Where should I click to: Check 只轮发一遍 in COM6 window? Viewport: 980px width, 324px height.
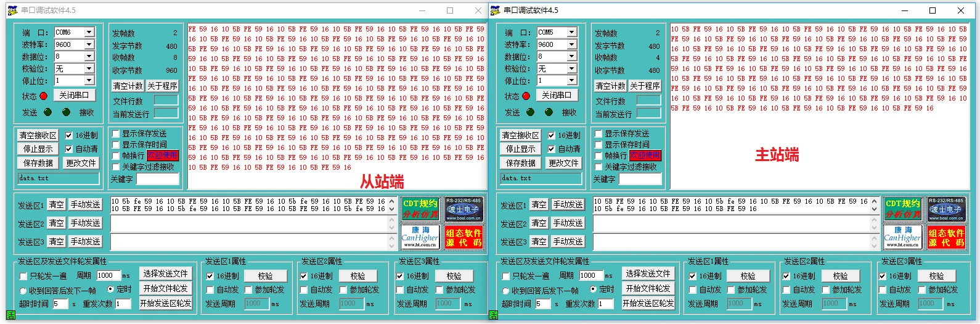tap(23, 276)
